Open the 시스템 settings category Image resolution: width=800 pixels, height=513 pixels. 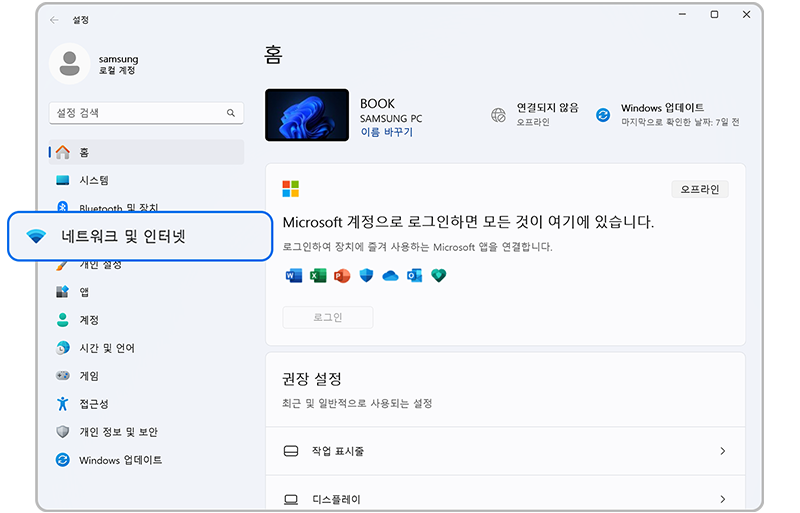(x=146, y=180)
